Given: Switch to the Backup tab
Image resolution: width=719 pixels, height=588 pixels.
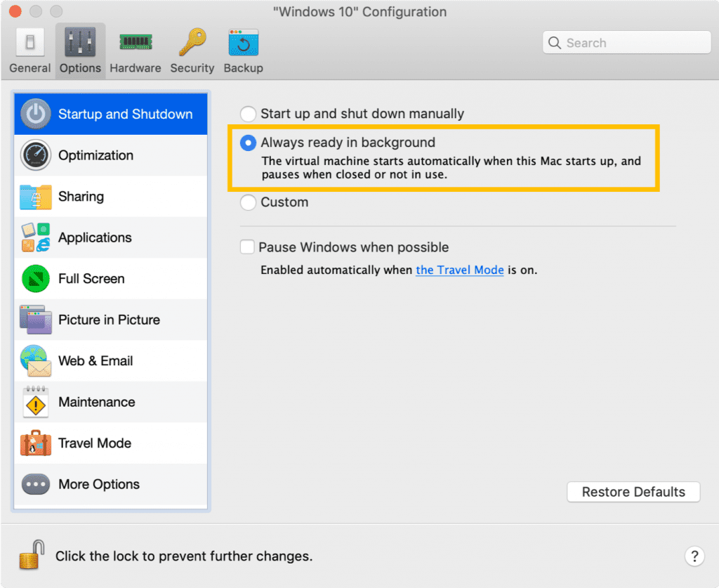Looking at the screenshot, I should [x=243, y=48].
